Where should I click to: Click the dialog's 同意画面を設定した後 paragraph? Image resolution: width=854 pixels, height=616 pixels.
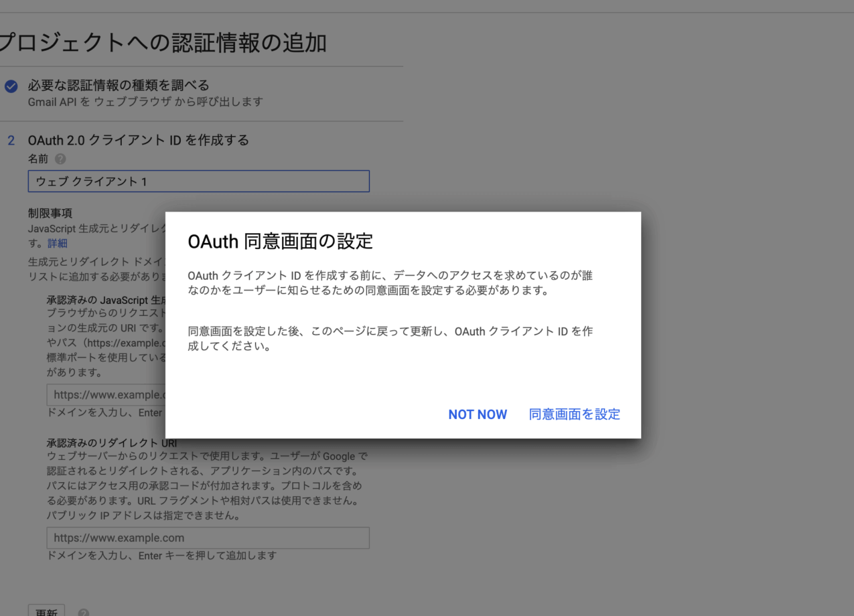pos(390,339)
